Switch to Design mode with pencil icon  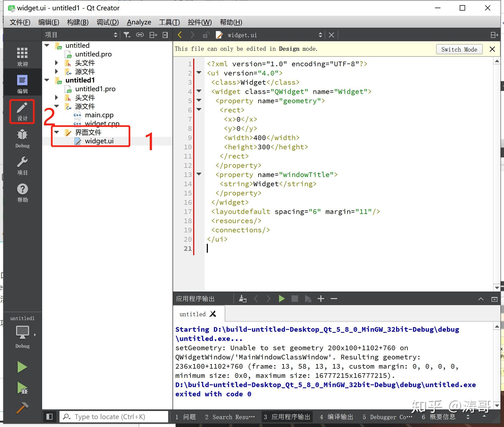22,111
